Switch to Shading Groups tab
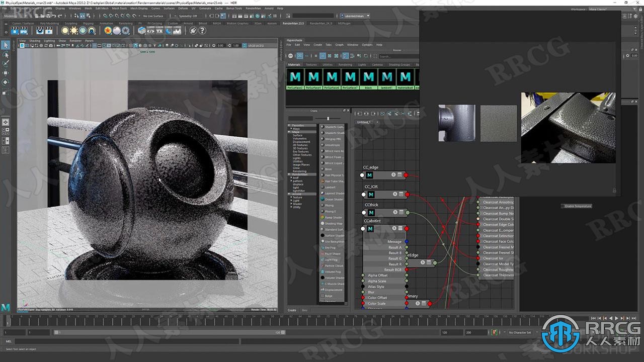644x362 pixels. (399, 65)
